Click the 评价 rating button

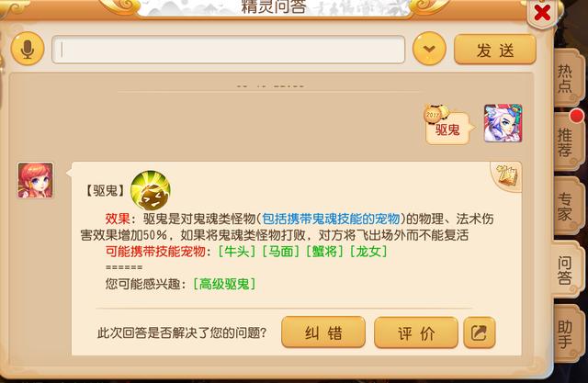coord(416,332)
